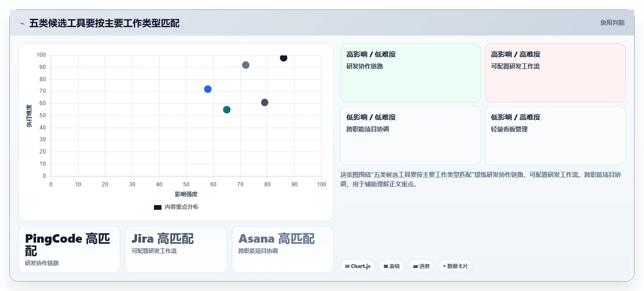
Task: Click 轻量看板管理 text in the quadrant card
Action: [509, 129]
